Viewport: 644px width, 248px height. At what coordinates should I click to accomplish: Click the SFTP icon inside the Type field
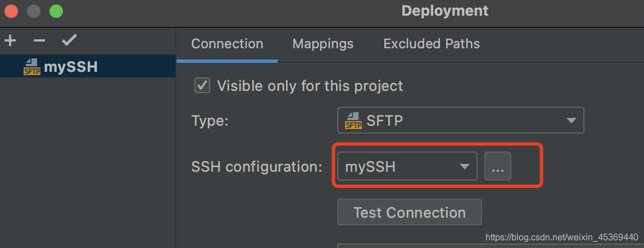pyautogui.click(x=353, y=121)
